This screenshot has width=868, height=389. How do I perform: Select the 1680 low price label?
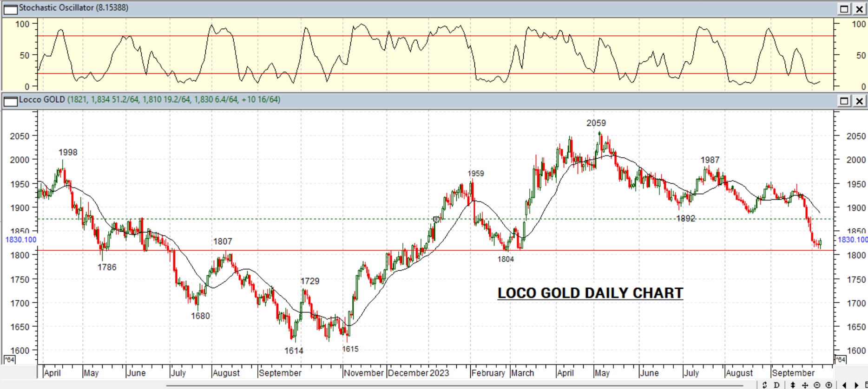point(200,316)
